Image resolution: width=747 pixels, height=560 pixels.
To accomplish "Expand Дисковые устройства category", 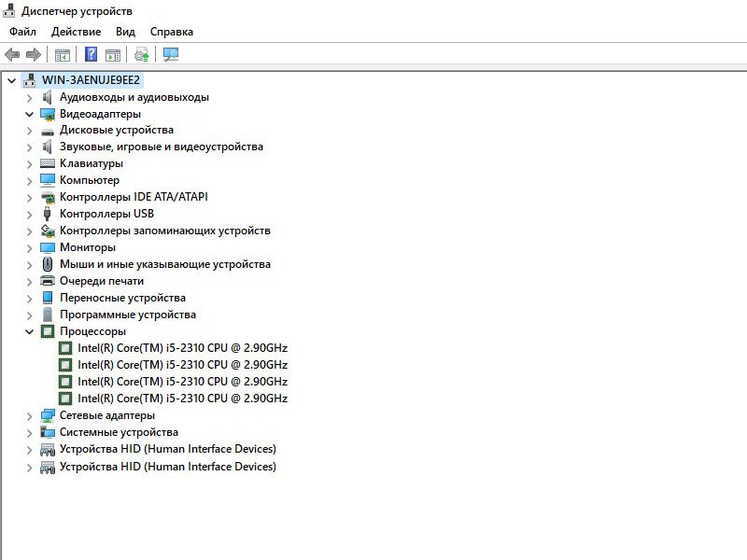I will pos(30,131).
